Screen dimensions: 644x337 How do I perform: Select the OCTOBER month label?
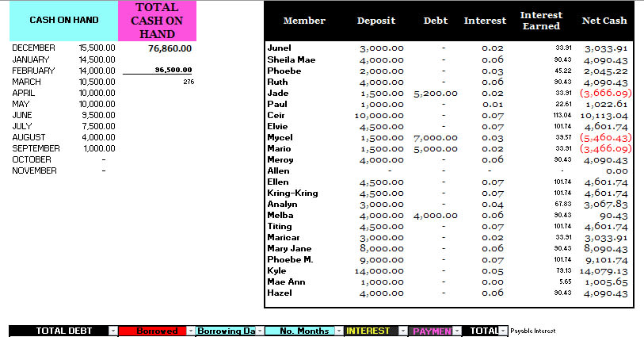coord(32,159)
